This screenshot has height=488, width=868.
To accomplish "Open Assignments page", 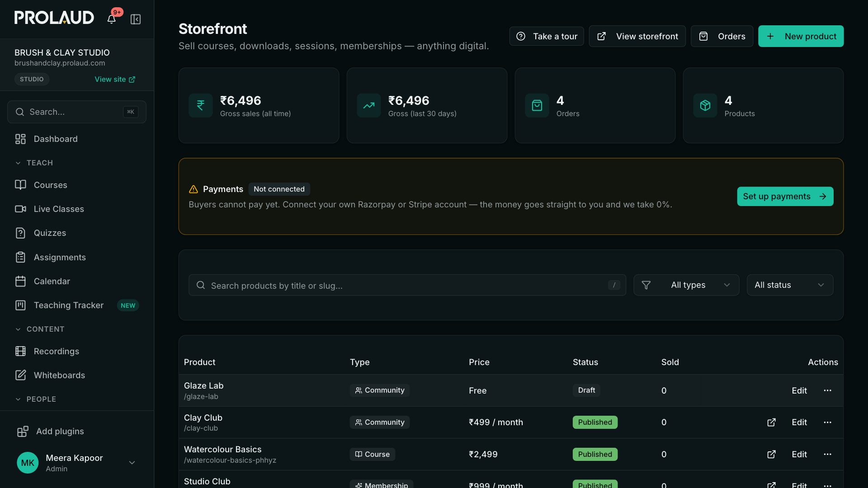I will 77,257.
